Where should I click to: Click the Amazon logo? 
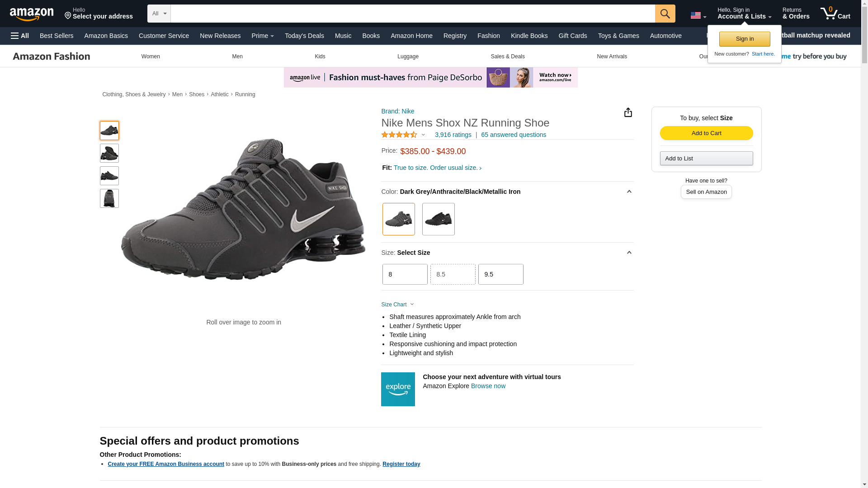click(x=32, y=14)
